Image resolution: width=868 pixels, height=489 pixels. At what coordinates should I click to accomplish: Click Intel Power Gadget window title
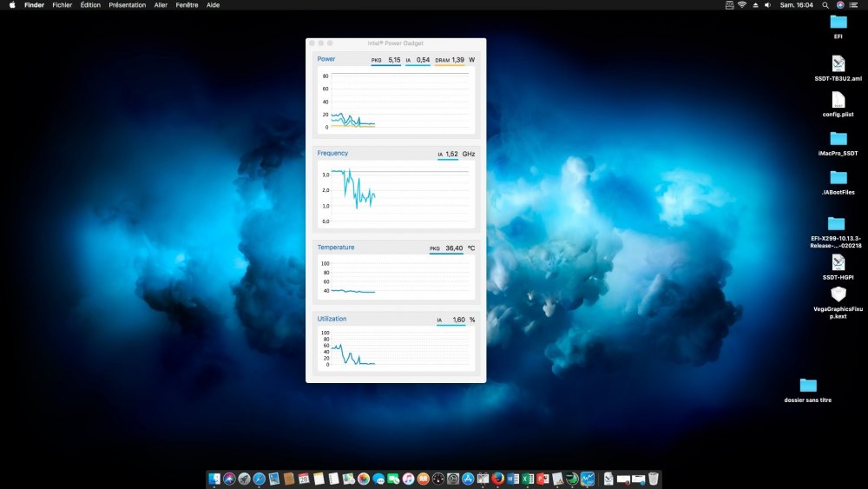pos(395,43)
